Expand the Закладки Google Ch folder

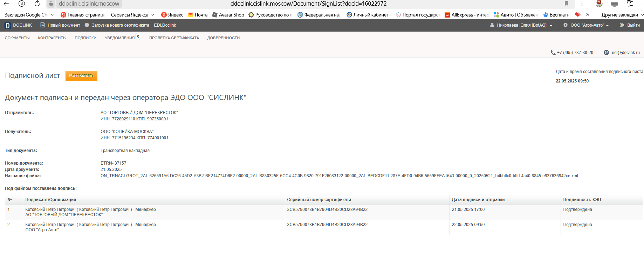[29, 15]
